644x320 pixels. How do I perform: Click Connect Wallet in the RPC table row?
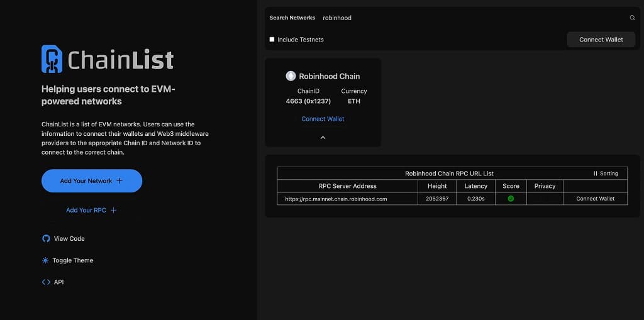click(x=595, y=199)
